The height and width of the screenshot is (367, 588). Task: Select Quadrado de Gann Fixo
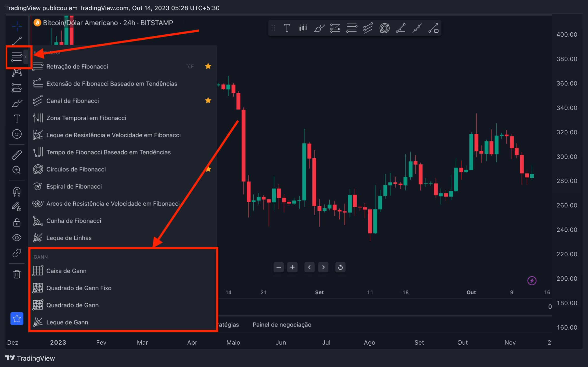pyautogui.click(x=123, y=288)
